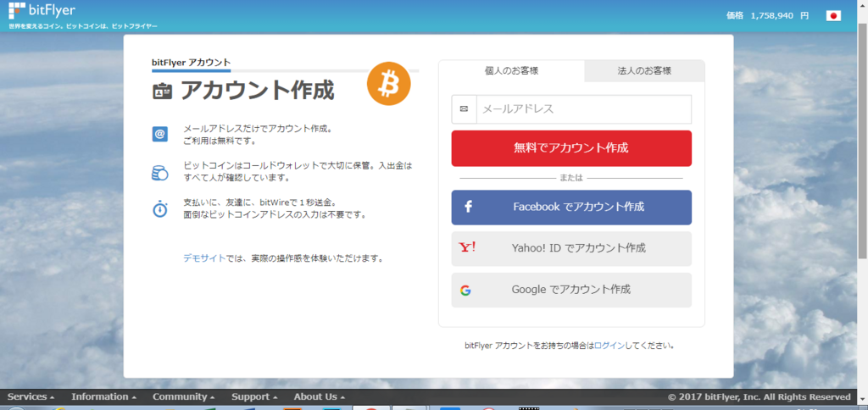This screenshot has height=410, width=868.
Task: Click the Yahoo Y! logo icon
Action: tap(467, 247)
